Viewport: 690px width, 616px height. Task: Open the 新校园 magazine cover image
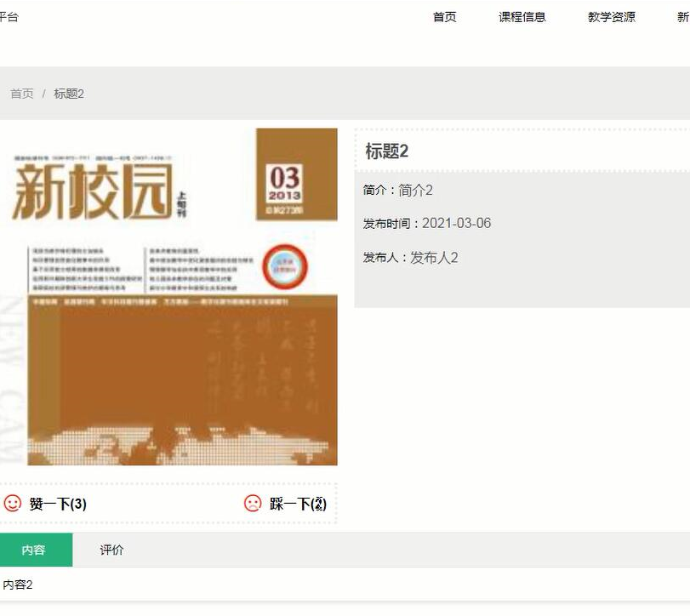click(x=168, y=297)
